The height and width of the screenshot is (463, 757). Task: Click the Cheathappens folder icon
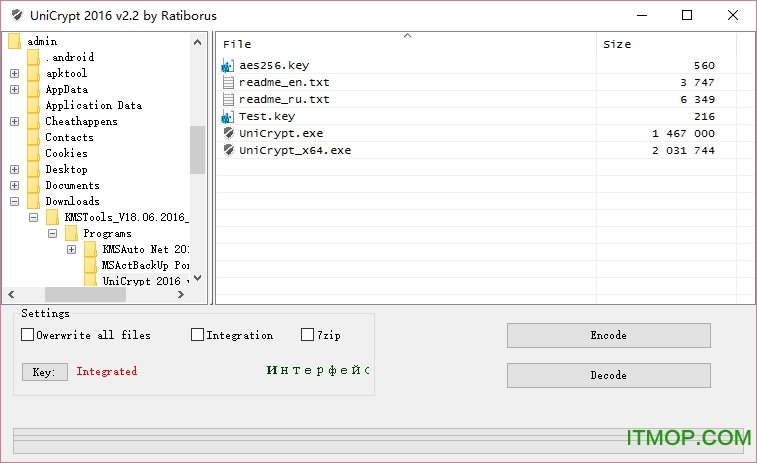click(33, 122)
